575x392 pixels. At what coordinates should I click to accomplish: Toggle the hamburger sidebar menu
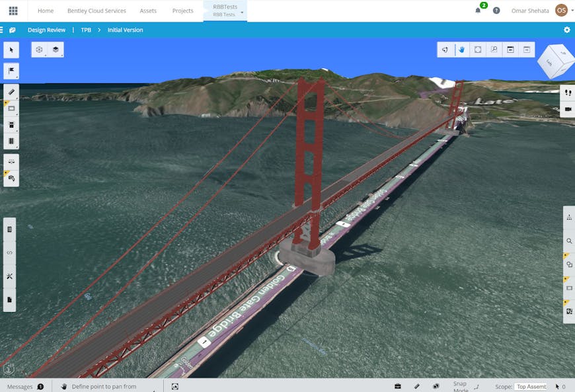(1, 30)
